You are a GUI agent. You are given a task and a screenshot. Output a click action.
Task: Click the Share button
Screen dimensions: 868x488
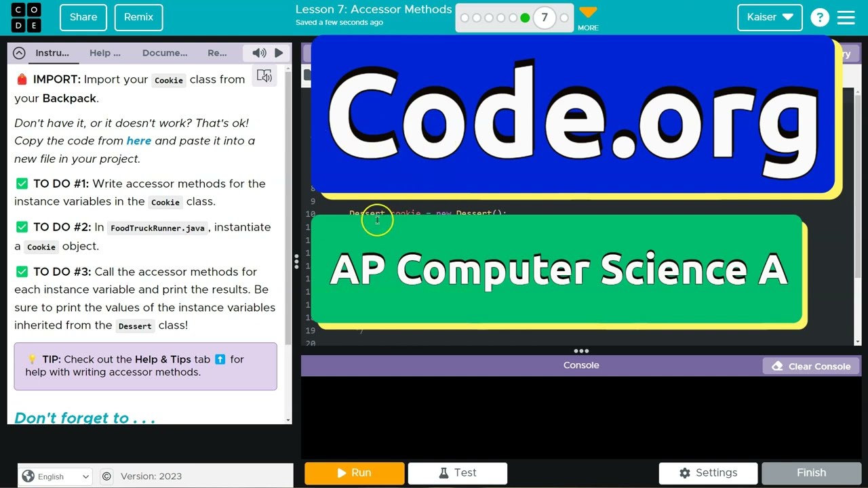click(83, 17)
